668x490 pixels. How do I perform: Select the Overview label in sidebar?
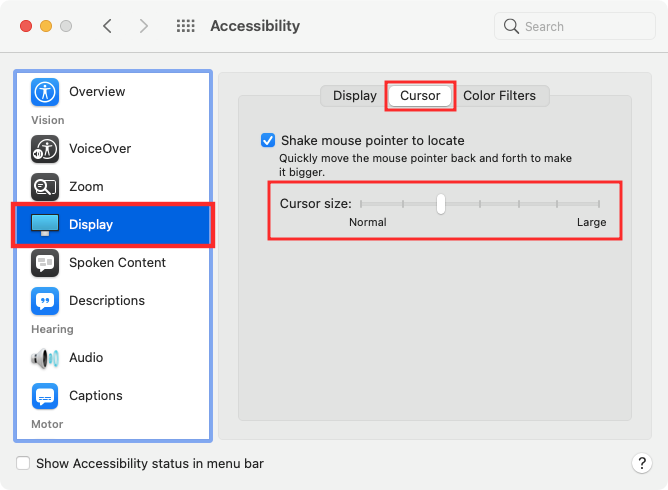97,92
